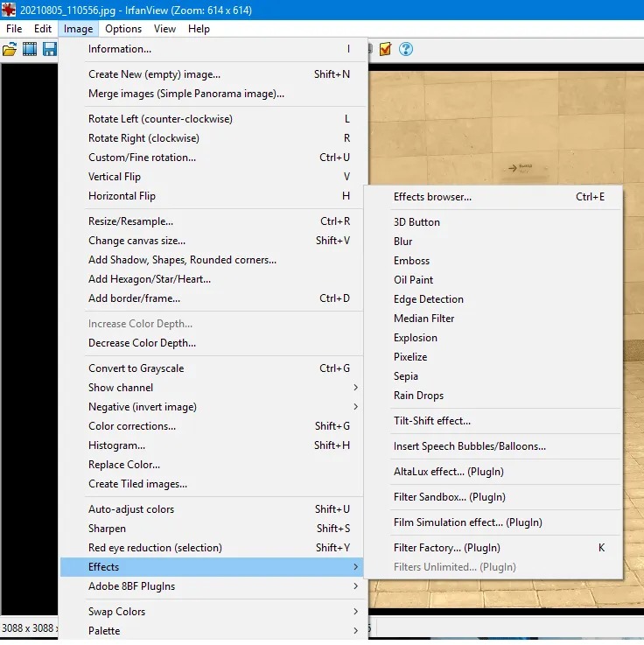Click the checkmark settings toolbar icon

pyautogui.click(x=385, y=49)
